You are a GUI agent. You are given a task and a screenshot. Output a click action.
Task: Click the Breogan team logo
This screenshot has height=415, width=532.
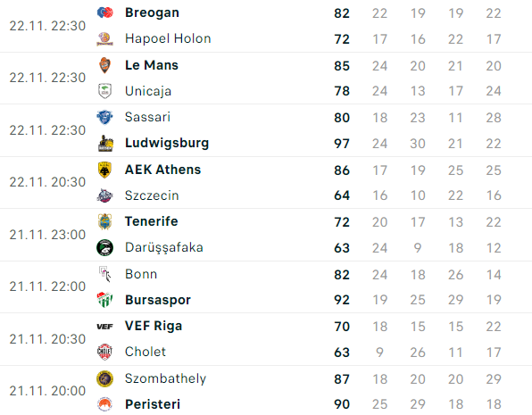tap(104, 12)
